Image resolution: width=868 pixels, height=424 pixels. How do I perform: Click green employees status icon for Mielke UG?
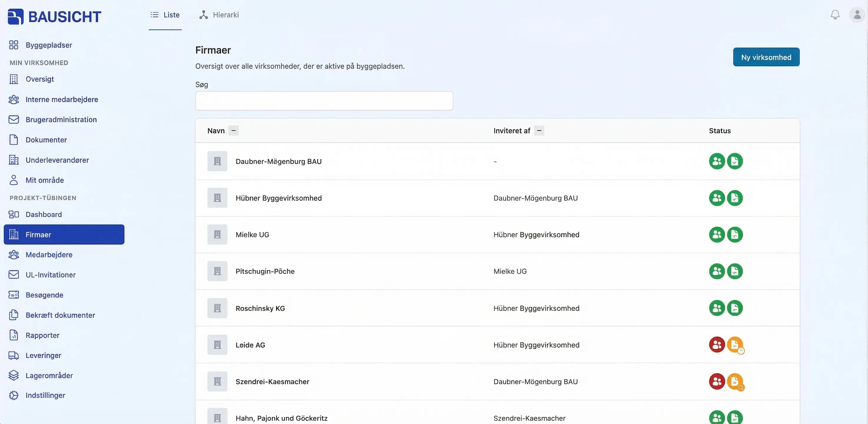coord(717,235)
